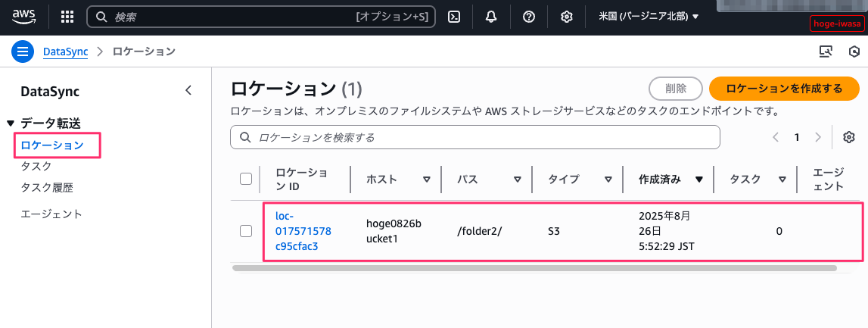Click the task count 0 cell
Viewport: 868px width, 328px height.
[779, 232]
